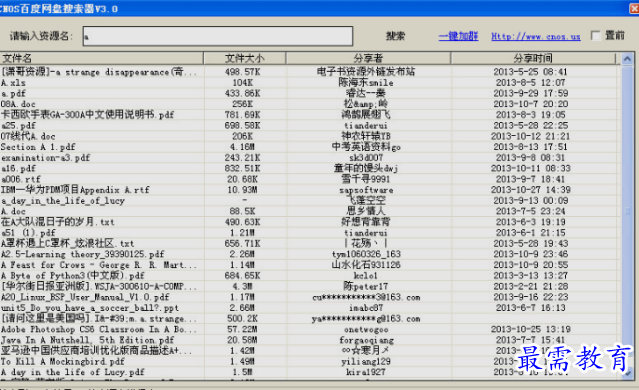Screen dimensions: 639x390
Task: Select 亚马逊中国供应商培训优化版商品描述 row
Action: [x=310, y=350]
